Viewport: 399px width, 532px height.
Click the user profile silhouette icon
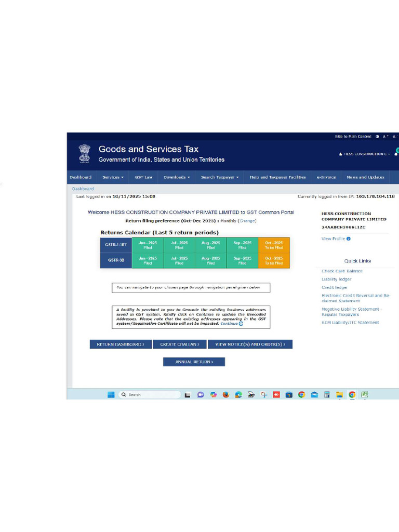[341, 154]
